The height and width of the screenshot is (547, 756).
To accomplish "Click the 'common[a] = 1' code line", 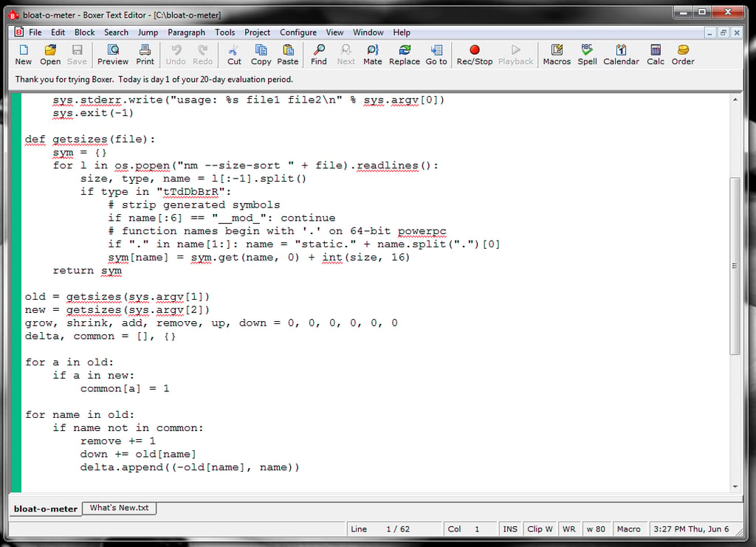I will click(x=125, y=388).
